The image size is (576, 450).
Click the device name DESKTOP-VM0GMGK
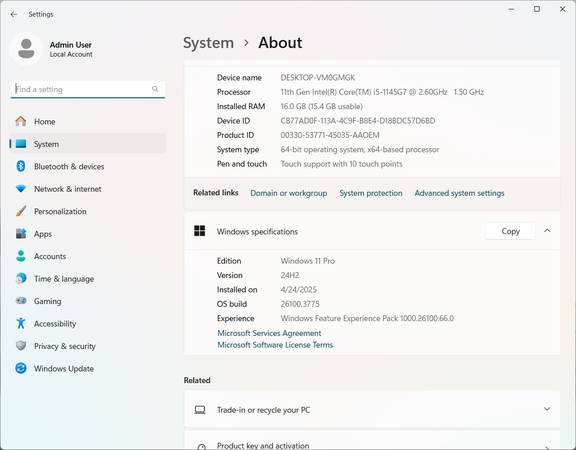coord(318,78)
